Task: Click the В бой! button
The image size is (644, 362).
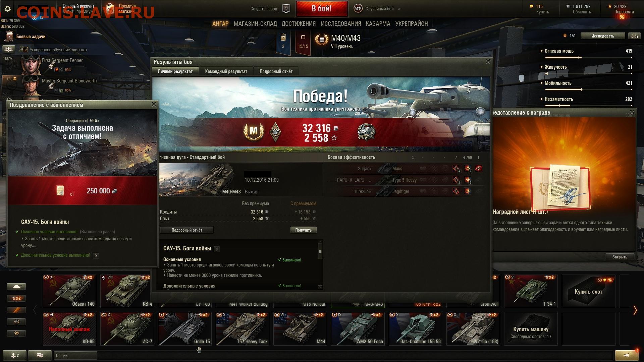Action: 321,9
